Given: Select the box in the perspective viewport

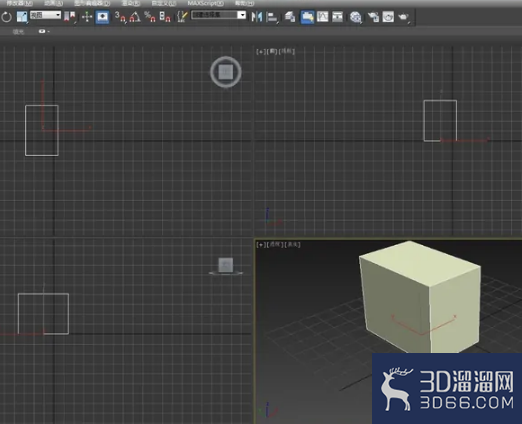Looking at the screenshot, I should pyautogui.click(x=420, y=297).
